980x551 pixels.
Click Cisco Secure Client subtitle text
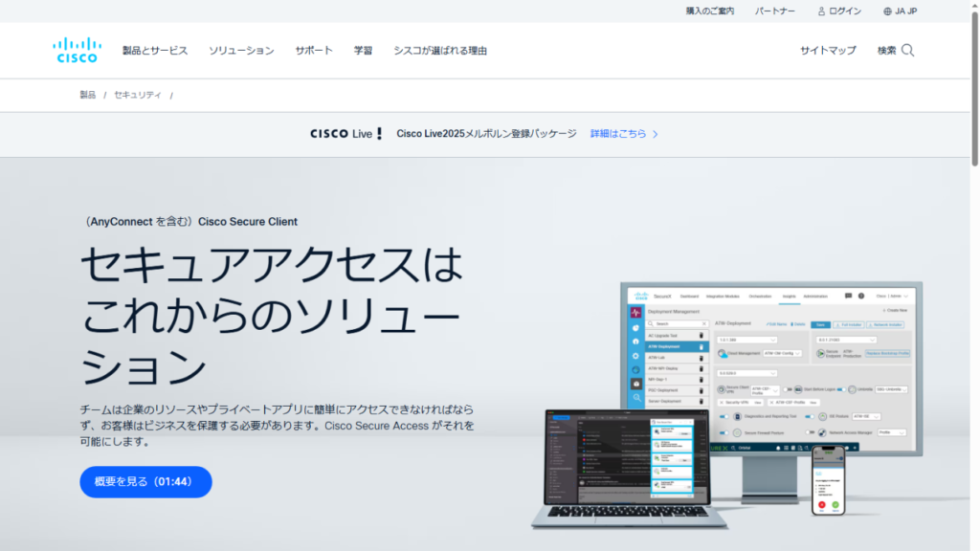[248, 222]
